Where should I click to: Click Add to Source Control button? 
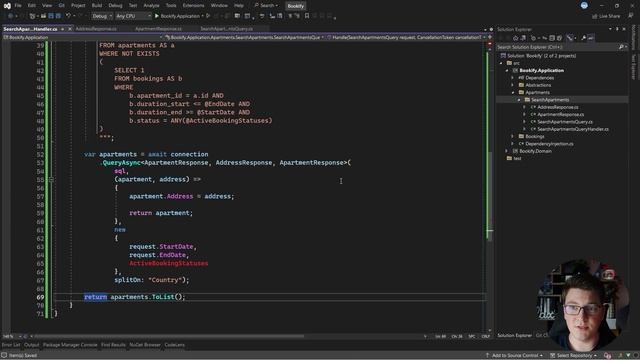coord(514,356)
